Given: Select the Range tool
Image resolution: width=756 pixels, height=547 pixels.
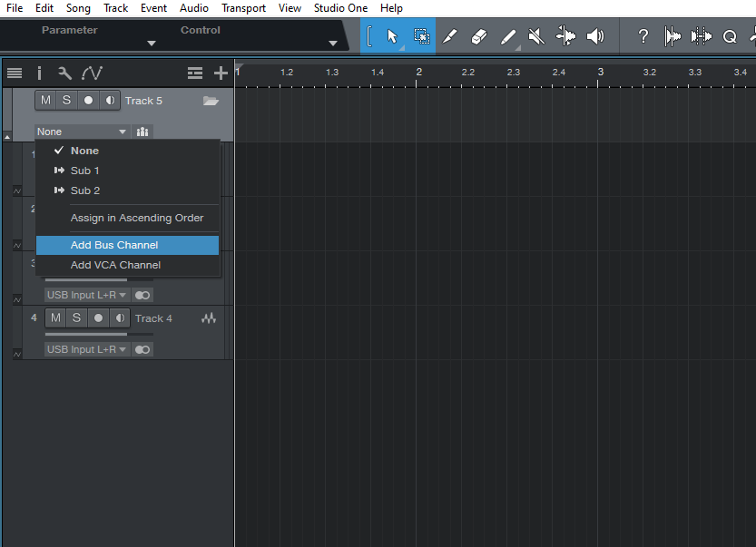Looking at the screenshot, I should [421, 36].
